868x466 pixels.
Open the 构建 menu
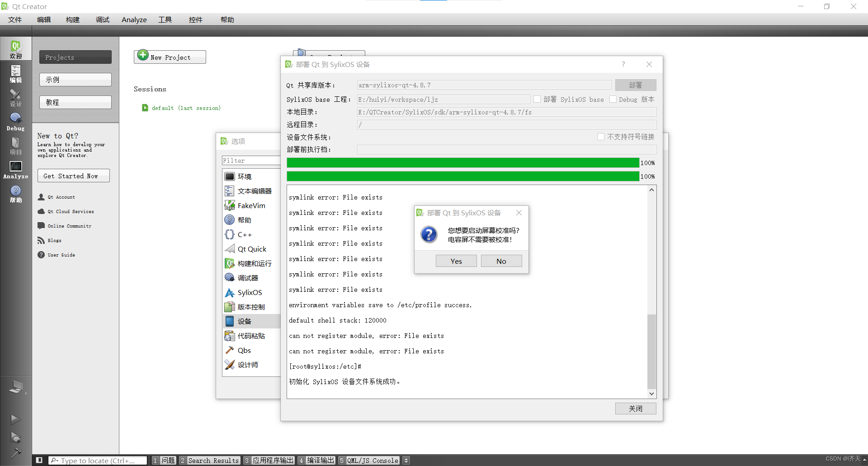[x=73, y=19]
